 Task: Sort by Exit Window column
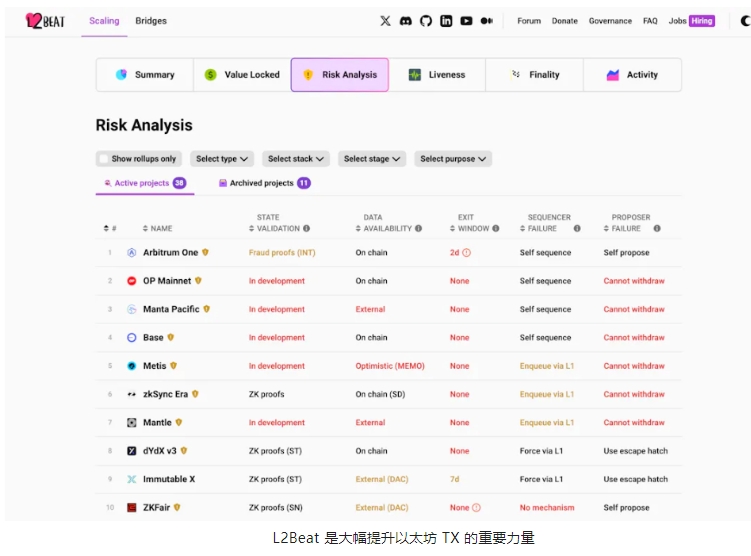click(470, 223)
